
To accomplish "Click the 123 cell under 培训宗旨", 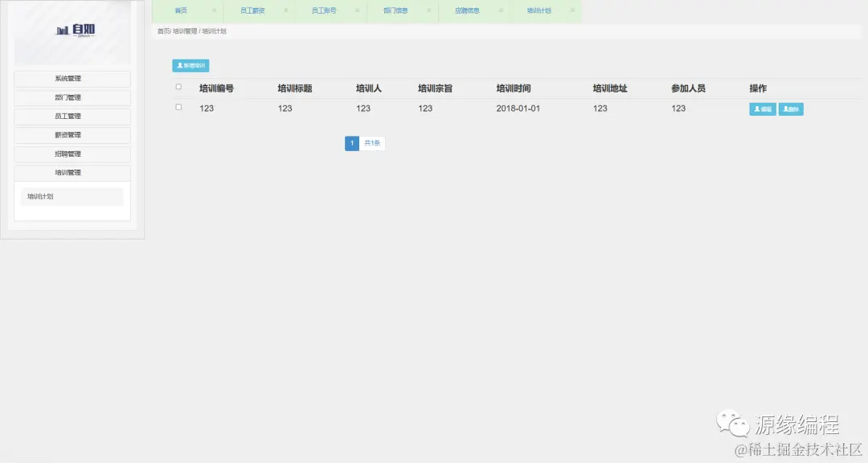I will [x=425, y=109].
